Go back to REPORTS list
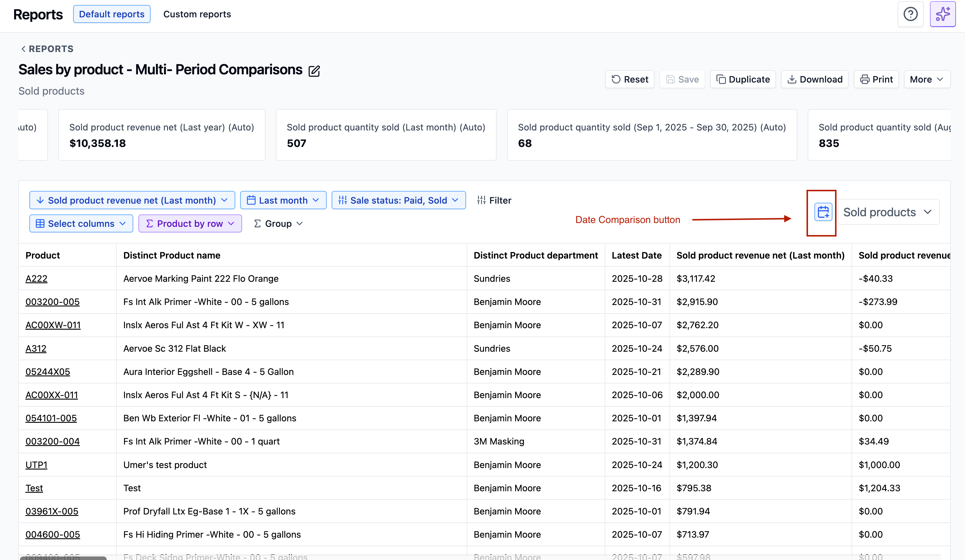The width and height of the screenshot is (965, 560). 47,49
